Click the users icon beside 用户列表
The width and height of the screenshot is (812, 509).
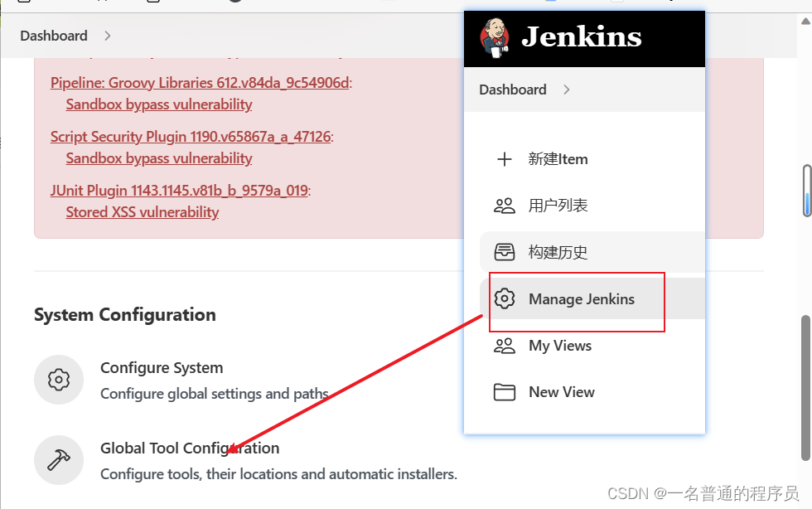(505, 206)
